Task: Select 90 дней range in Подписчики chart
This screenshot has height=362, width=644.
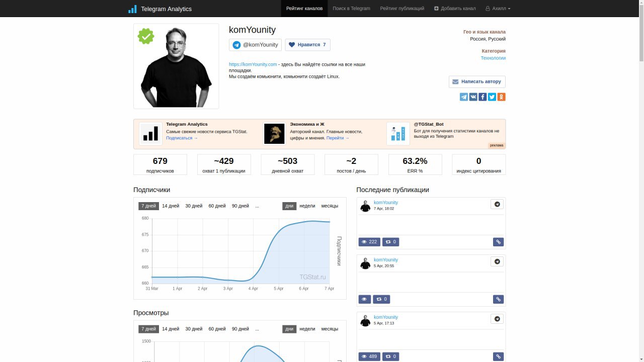Action: click(240, 206)
